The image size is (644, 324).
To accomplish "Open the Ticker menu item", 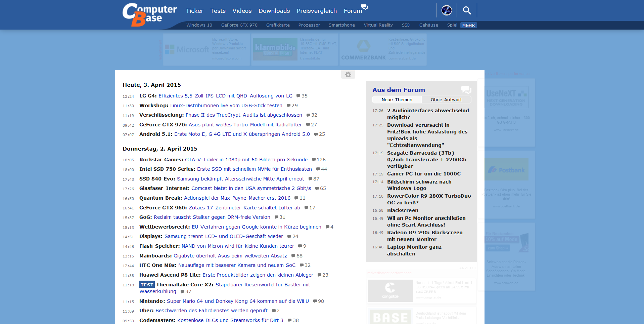I will (x=195, y=11).
